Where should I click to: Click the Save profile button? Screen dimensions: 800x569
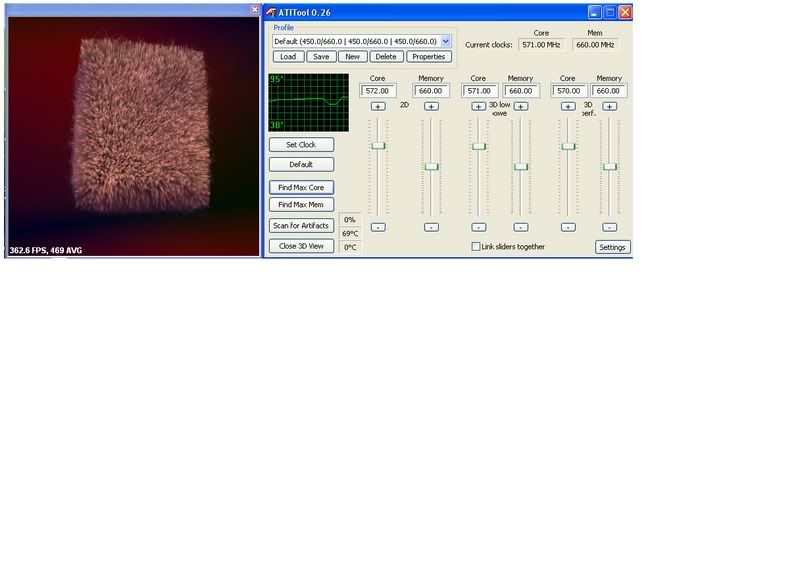coord(321,57)
